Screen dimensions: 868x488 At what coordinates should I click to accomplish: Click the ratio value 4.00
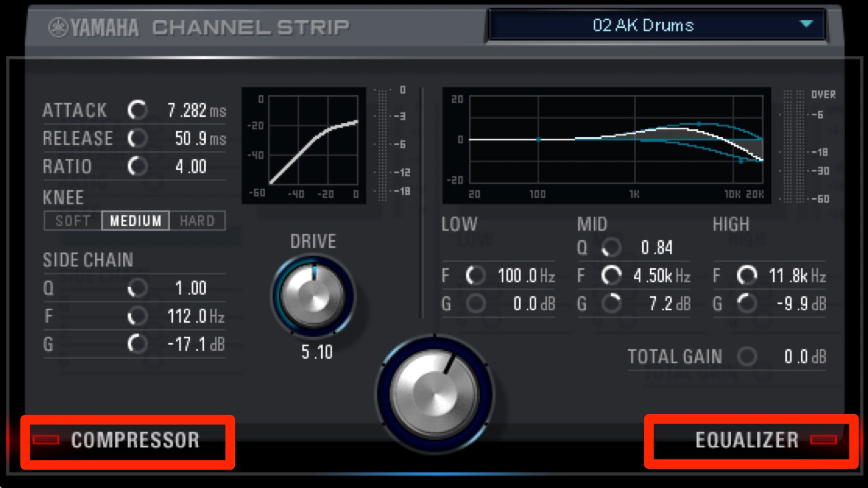click(x=191, y=166)
